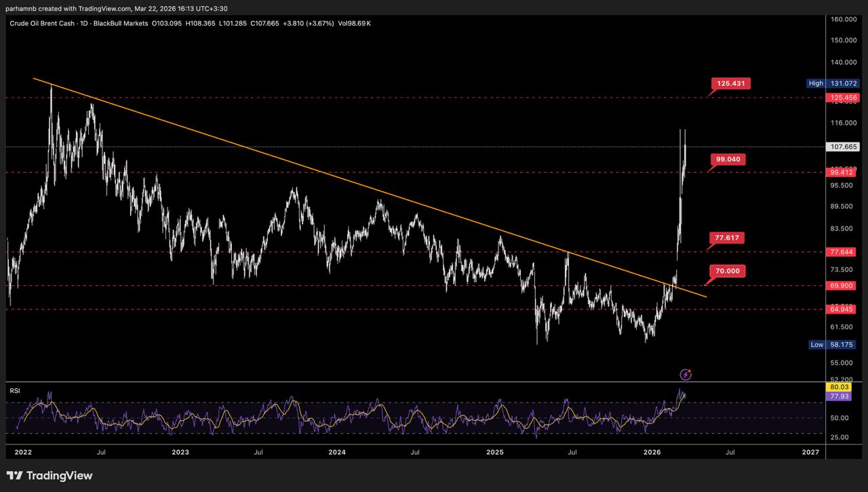Click the purple lightning bolt event icon
868x492 pixels.
pos(686,374)
